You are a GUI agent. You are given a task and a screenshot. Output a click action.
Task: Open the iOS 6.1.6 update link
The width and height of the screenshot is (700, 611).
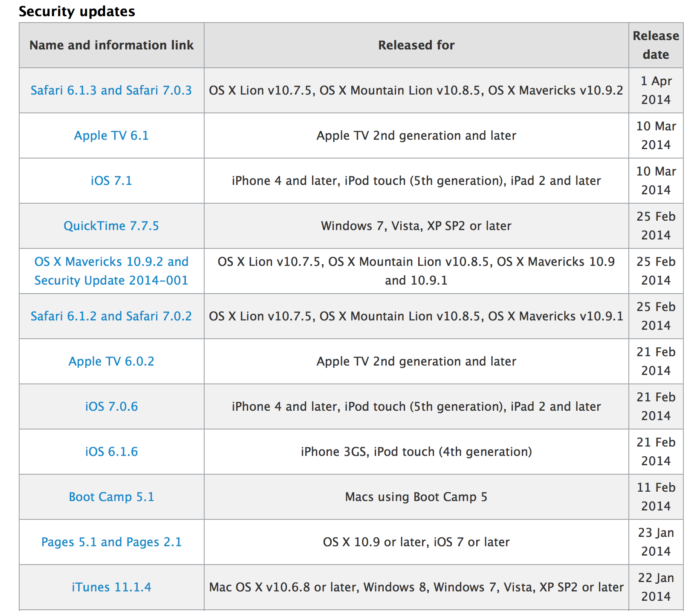pos(111,452)
